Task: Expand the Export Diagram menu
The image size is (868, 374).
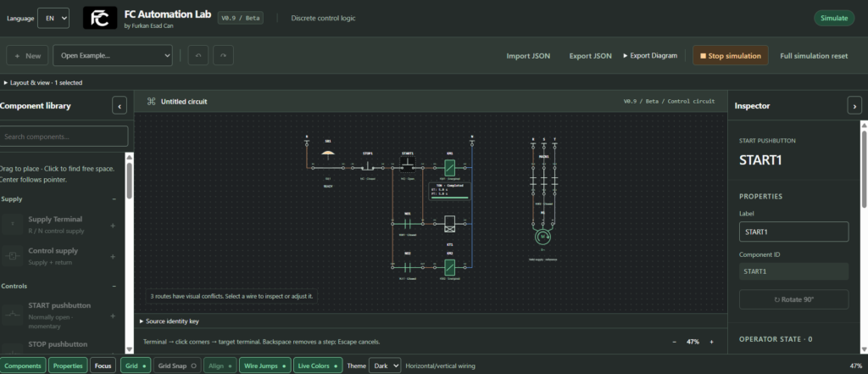Action: click(650, 55)
